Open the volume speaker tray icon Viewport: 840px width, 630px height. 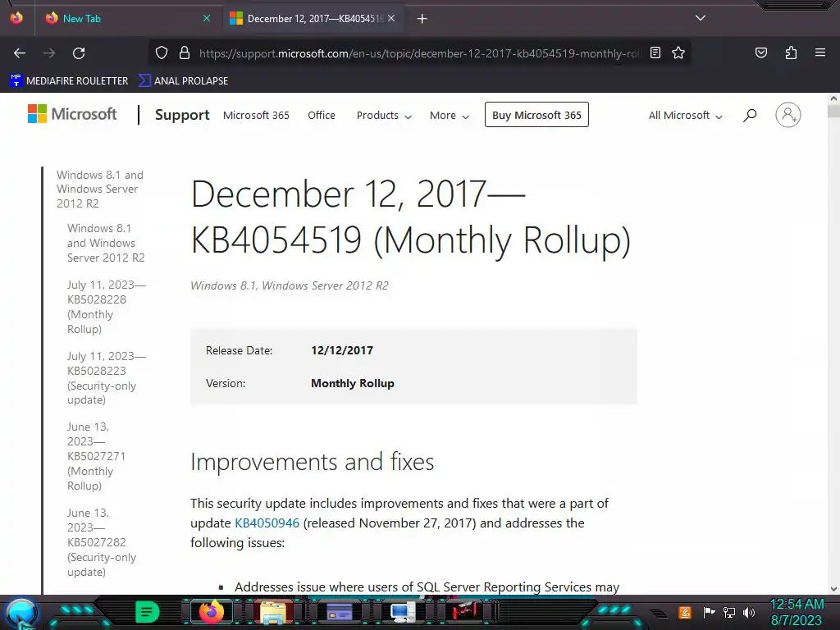pos(749,612)
